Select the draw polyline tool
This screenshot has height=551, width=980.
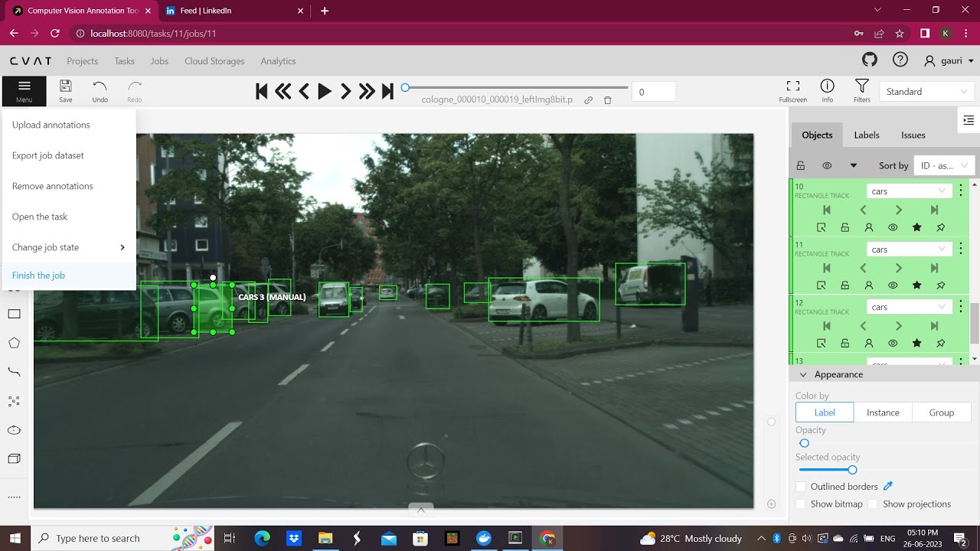(14, 372)
